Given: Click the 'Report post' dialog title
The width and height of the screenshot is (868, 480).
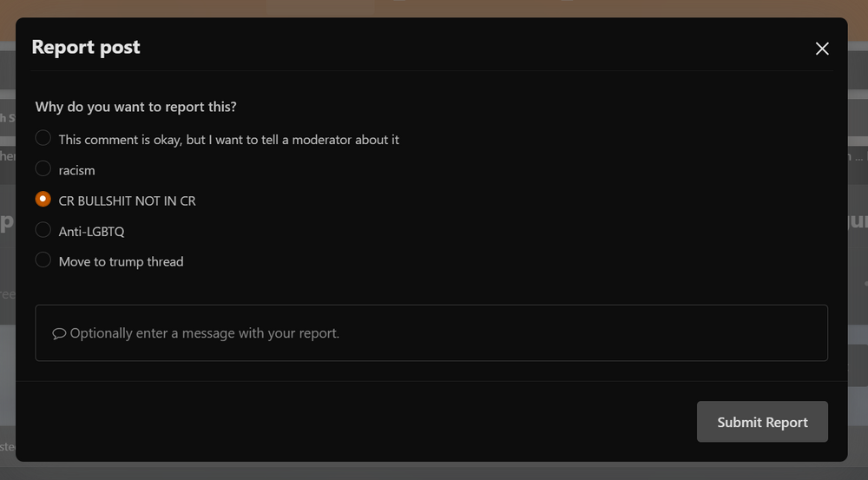Looking at the screenshot, I should coord(86,48).
